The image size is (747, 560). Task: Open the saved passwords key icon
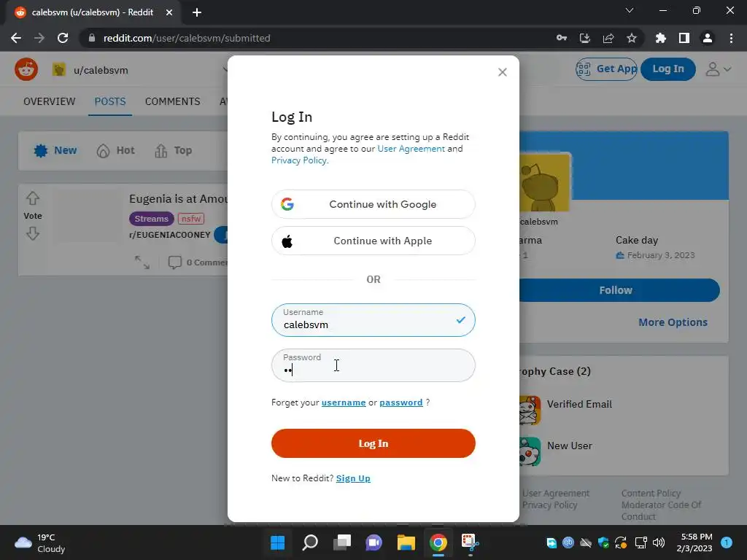tap(562, 38)
